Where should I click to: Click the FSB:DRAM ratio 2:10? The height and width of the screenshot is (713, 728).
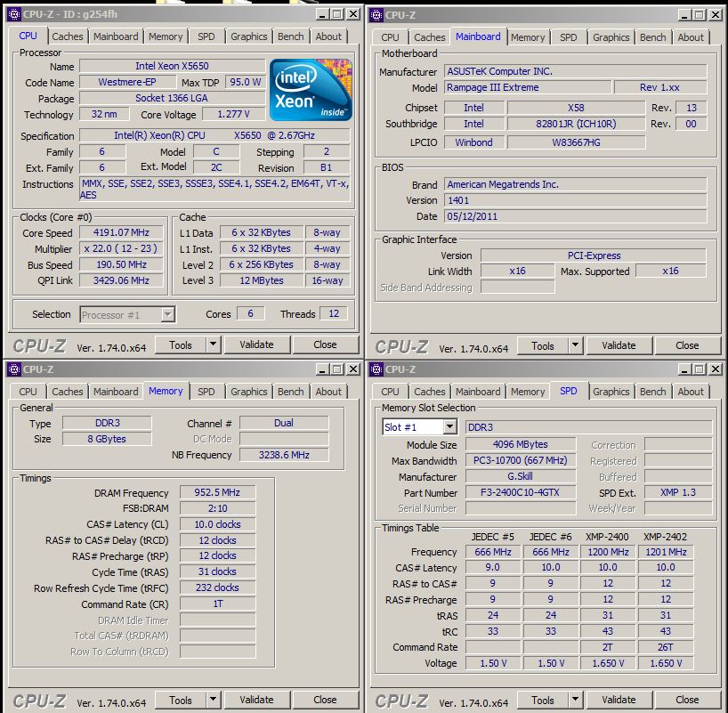point(217,508)
